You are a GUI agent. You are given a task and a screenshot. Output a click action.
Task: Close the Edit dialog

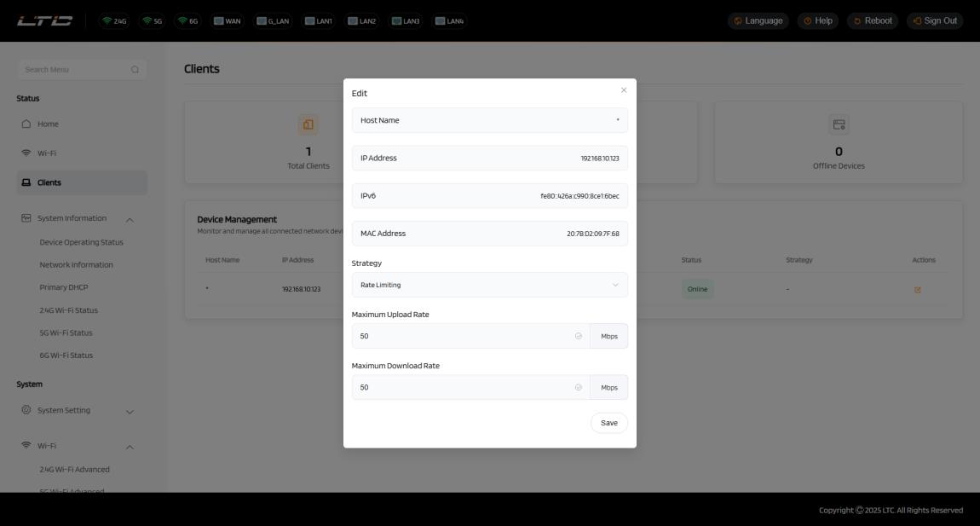pos(624,90)
